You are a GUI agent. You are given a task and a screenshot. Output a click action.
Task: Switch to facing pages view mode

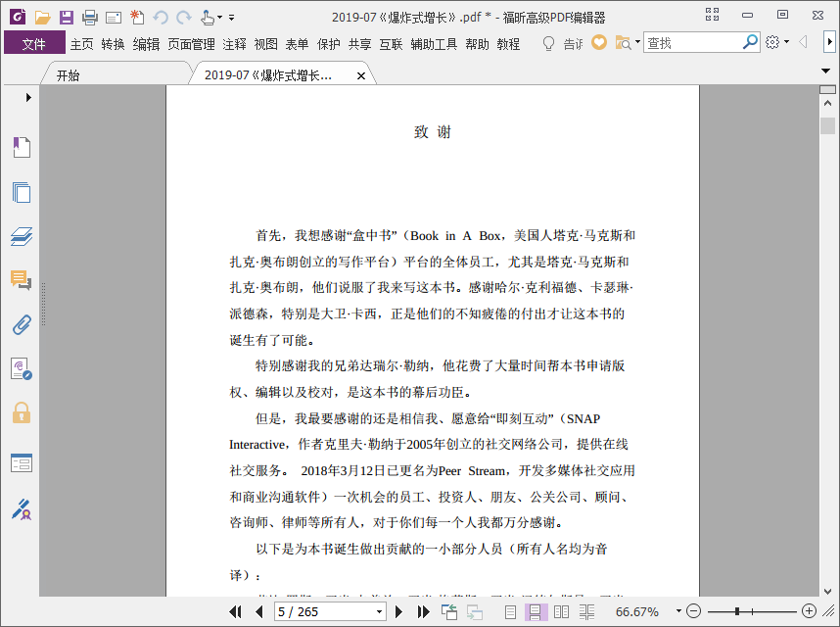tap(561, 611)
